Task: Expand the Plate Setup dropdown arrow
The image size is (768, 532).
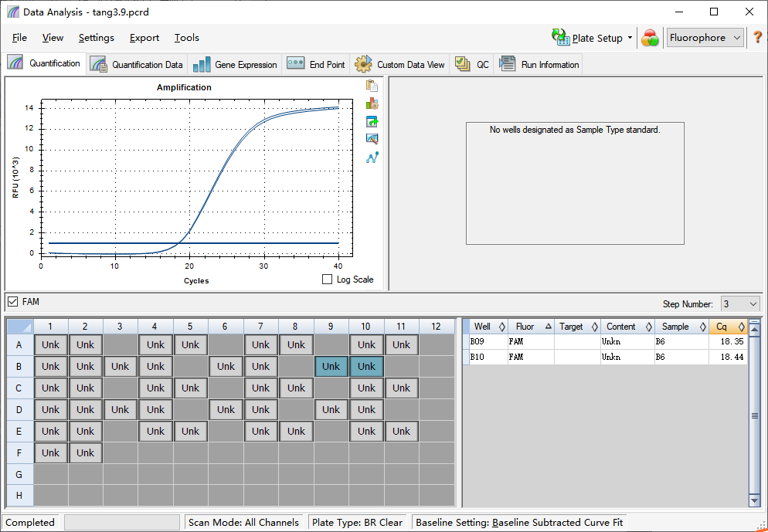Action: click(630, 38)
